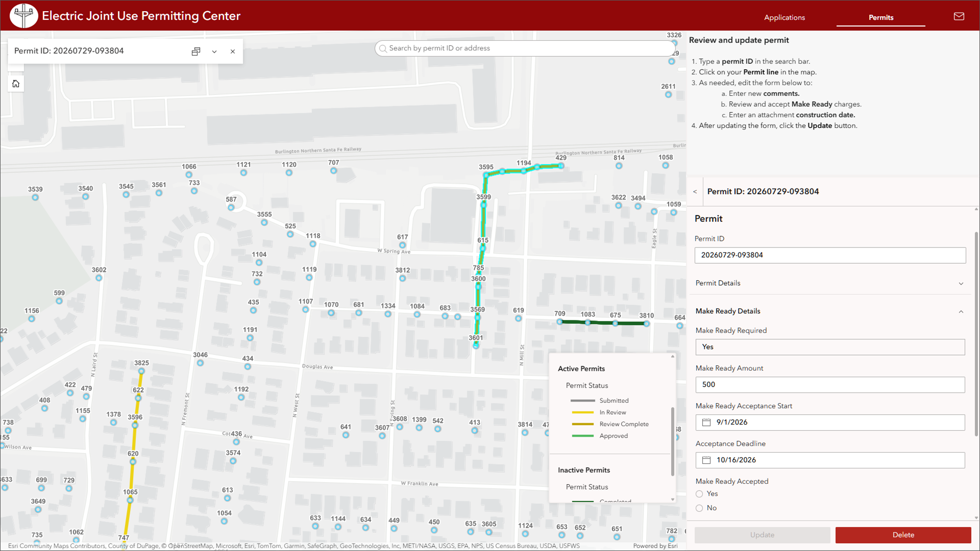Open calendar for Acceptance Deadline
Image resolution: width=980 pixels, height=551 pixels.
pyautogui.click(x=706, y=460)
